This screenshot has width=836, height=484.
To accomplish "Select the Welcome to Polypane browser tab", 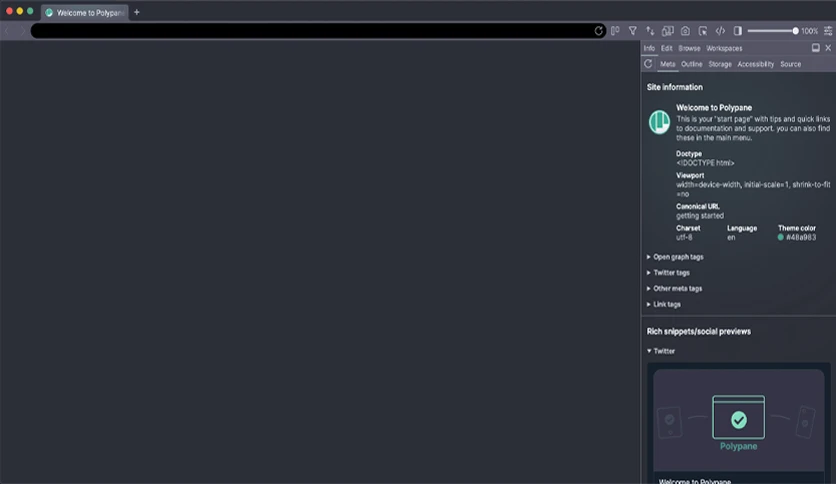I will (85, 12).
